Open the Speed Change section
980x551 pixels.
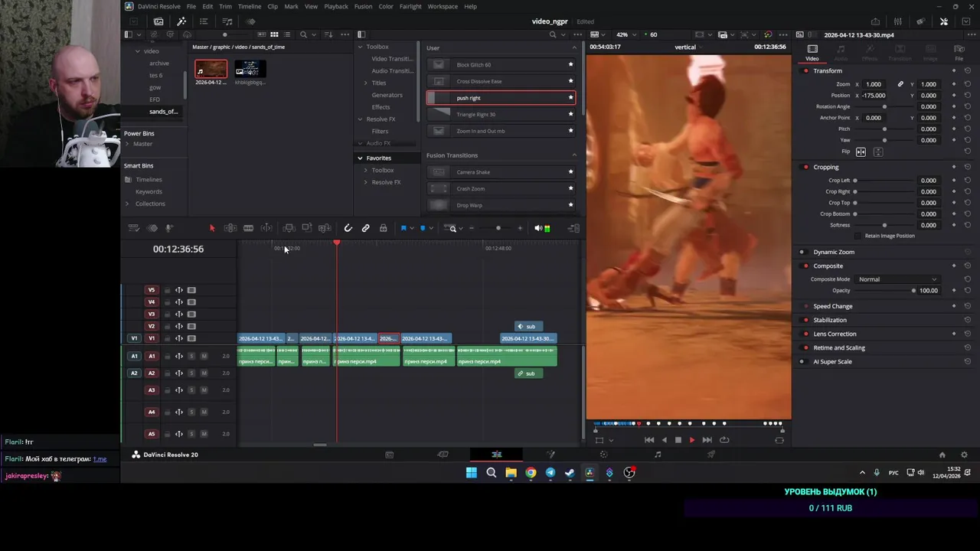tap(832, 306)
